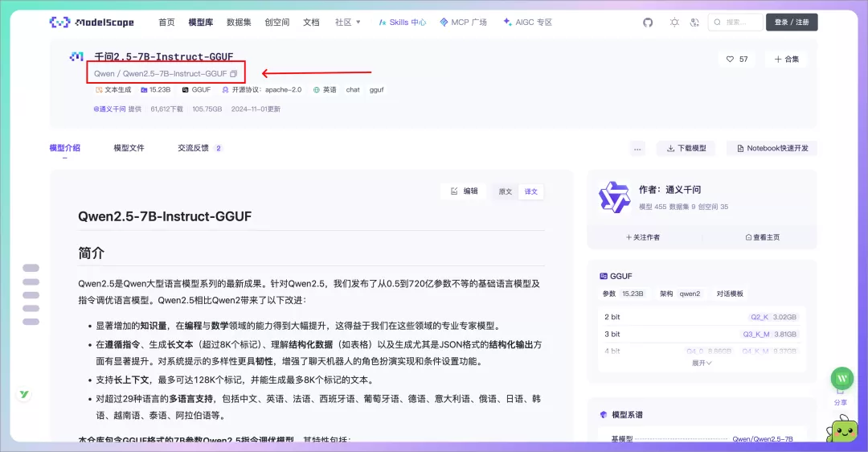The height and width of the screenshot is (452, 868).
Task: Open the @通义千问 provider link
Action: (x=109, y=109)
